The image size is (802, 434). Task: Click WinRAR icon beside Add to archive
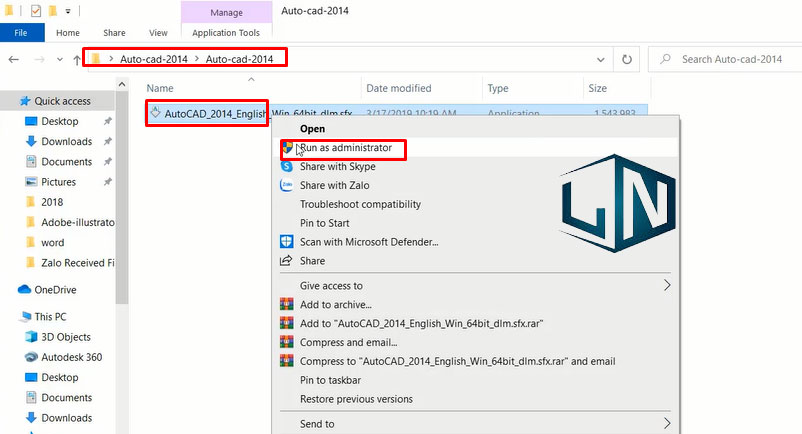tap(286, 305)
